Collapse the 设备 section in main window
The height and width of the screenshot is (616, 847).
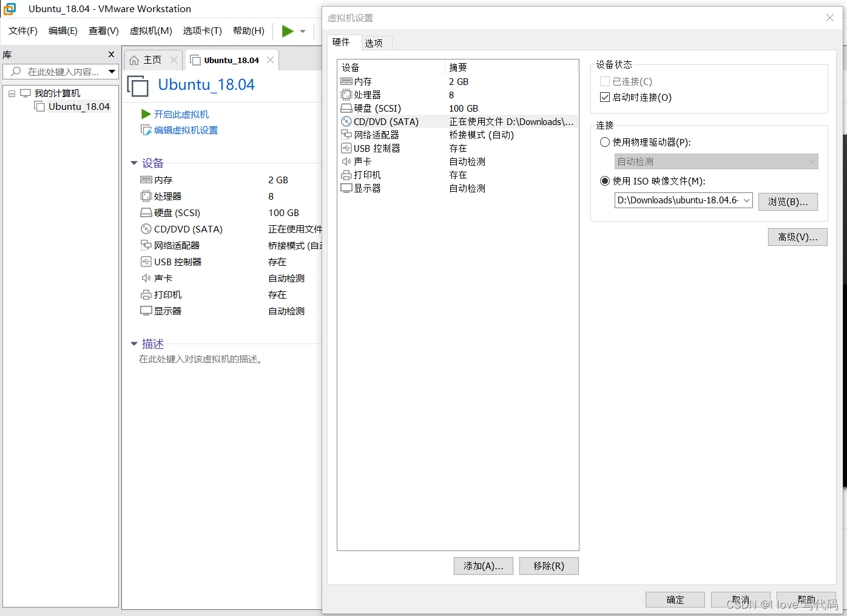coord(134,163)
